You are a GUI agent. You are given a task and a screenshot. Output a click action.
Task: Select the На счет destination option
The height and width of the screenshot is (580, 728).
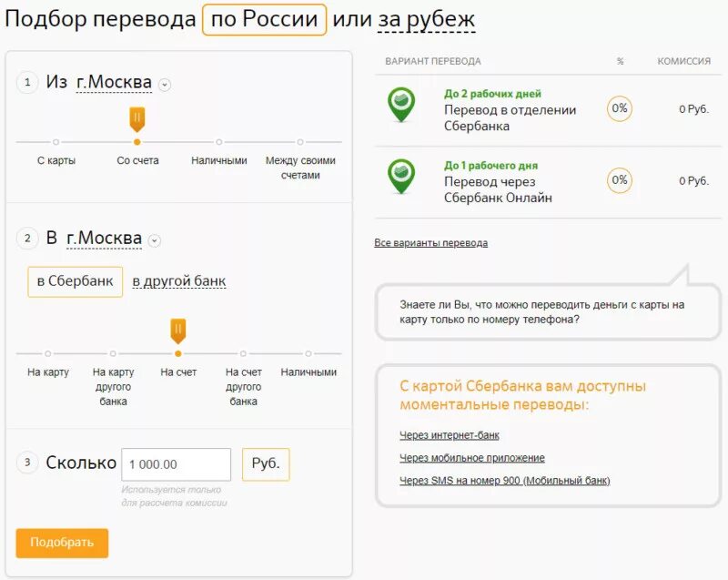(178, 372)
